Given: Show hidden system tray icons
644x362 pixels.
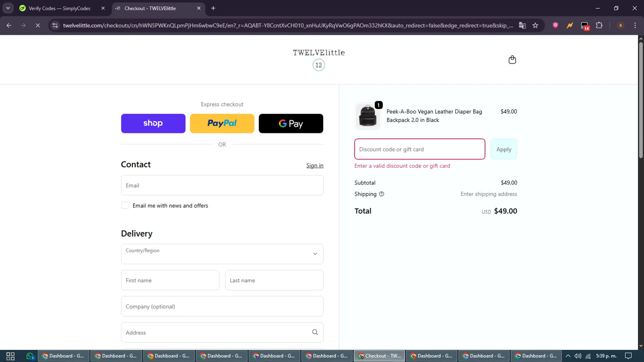Looking at the screenshot, I should (568, 356).
